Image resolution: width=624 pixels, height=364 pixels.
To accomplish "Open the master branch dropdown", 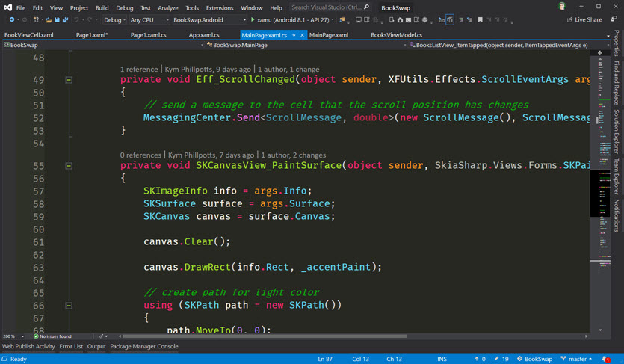I will [577, 359].
